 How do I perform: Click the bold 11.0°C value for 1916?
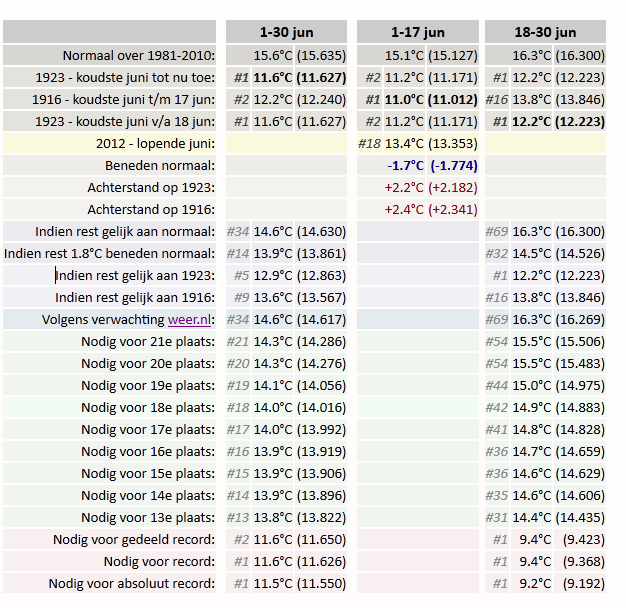coord(404,99)
